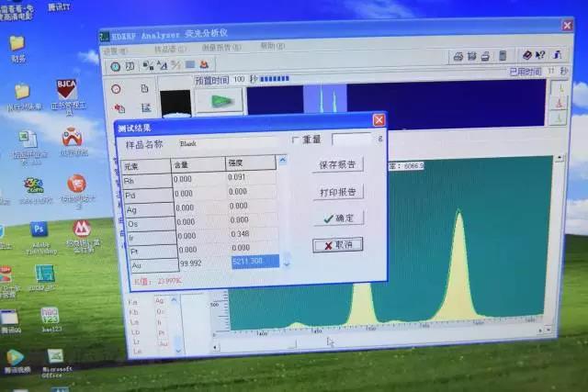Open the 帮助 help menu
Viewport: 588px width, 392px height.
(x=271, y=46)
